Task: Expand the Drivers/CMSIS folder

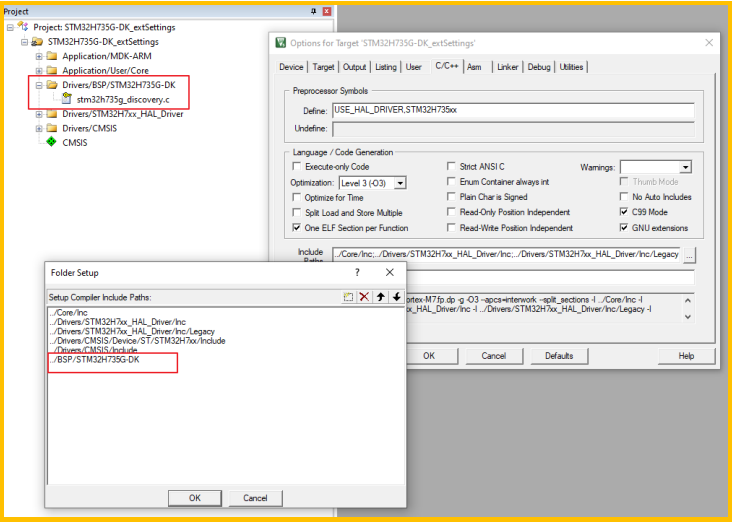Action: (x=39, y=128)
